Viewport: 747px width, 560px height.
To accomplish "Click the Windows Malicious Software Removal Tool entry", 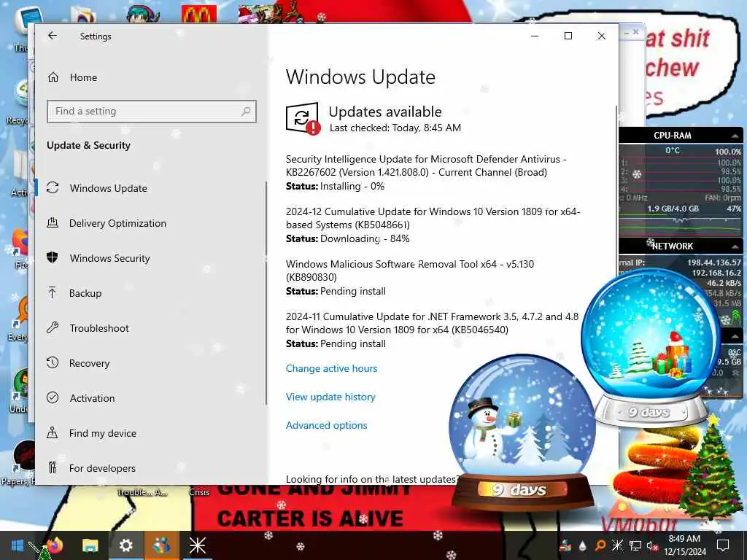I will [410, 277].
